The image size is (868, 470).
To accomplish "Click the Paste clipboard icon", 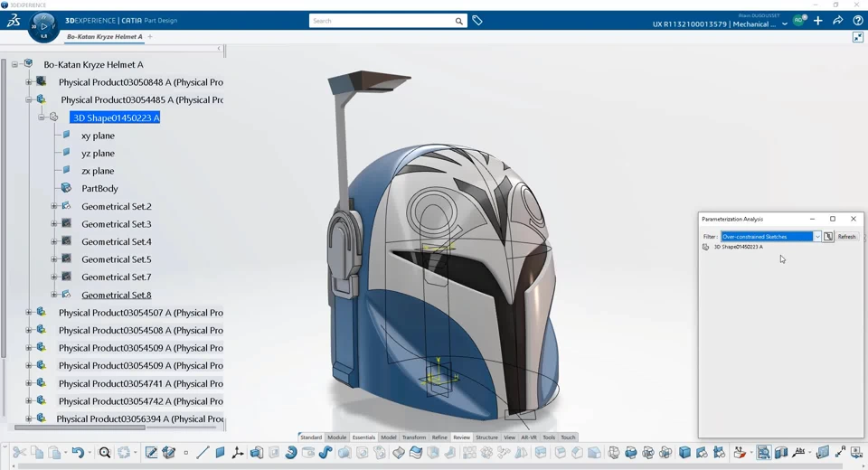I will [54, 453].
